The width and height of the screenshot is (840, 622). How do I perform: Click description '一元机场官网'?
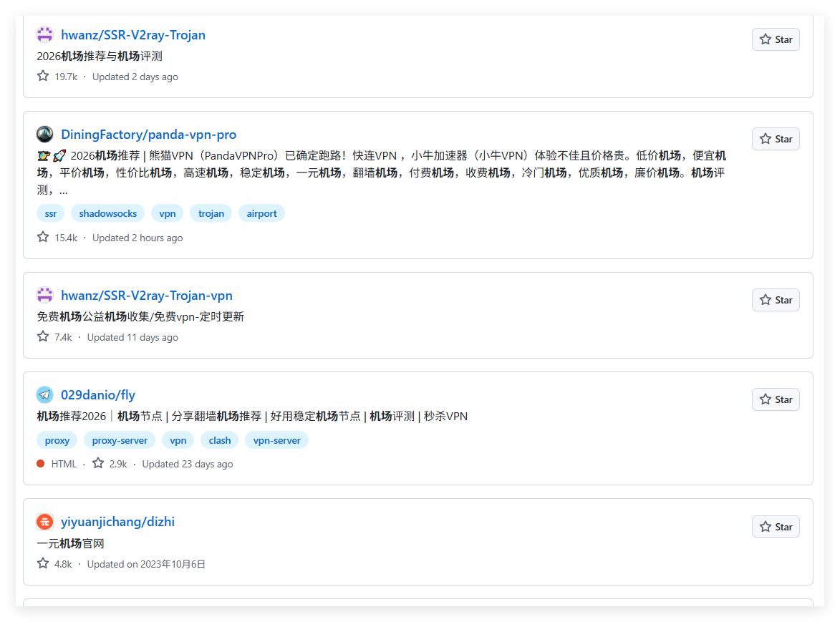(71, 544)
